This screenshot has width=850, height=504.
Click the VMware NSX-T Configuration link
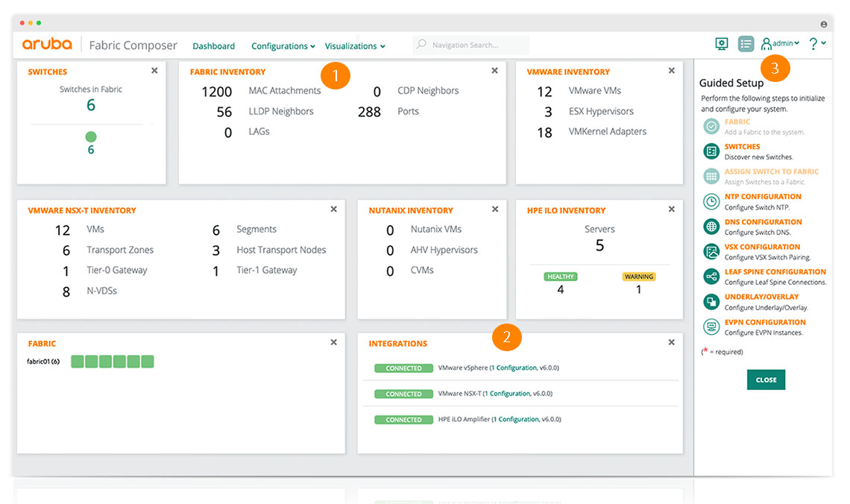pyautogui.click(x=508, y=394)
